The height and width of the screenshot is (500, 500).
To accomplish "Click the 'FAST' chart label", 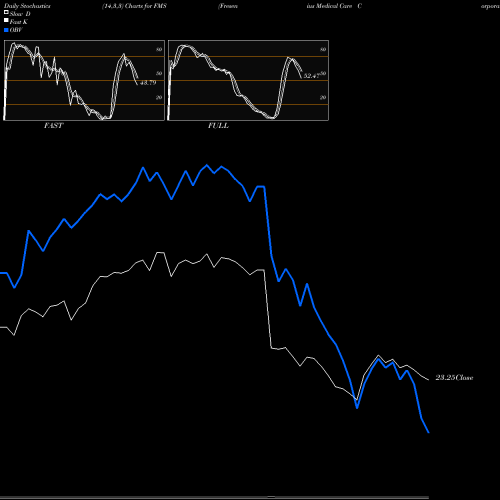I will (53, 126).
